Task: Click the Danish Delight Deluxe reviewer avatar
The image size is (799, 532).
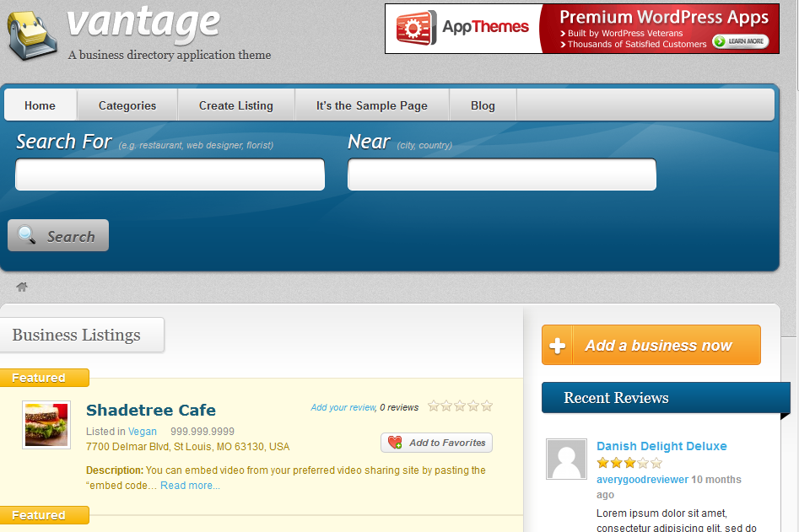Action: coord(566,459)
